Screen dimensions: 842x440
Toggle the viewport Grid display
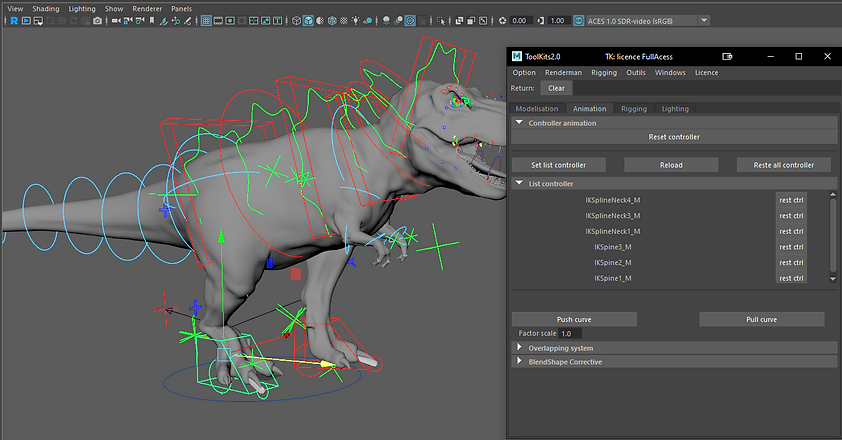206,21
